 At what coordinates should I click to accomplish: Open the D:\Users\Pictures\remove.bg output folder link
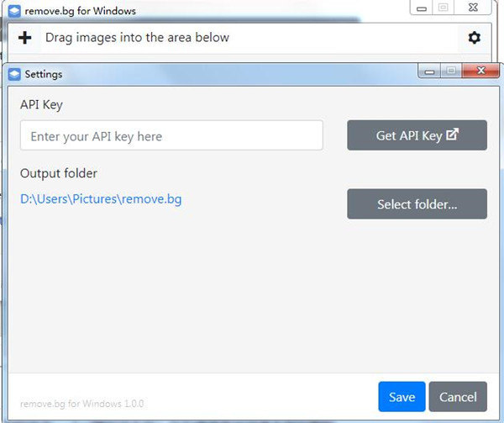click(101, 199)
